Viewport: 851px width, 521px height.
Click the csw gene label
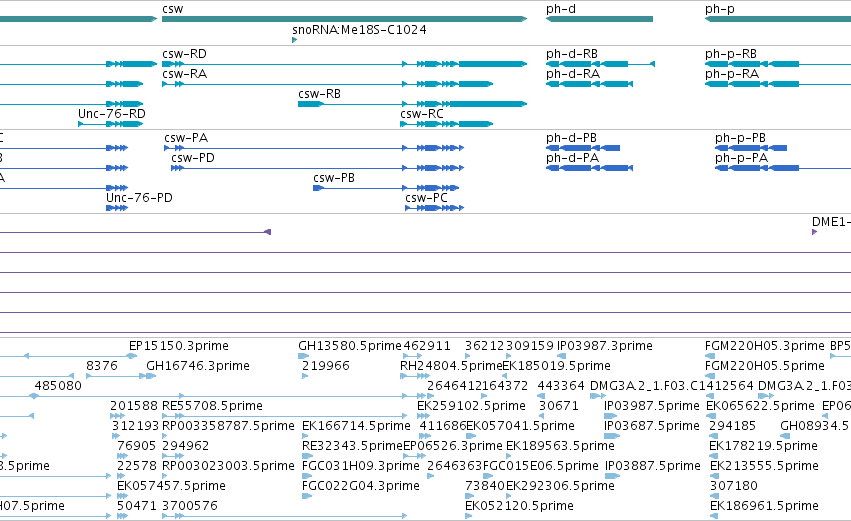click(173, 9)
